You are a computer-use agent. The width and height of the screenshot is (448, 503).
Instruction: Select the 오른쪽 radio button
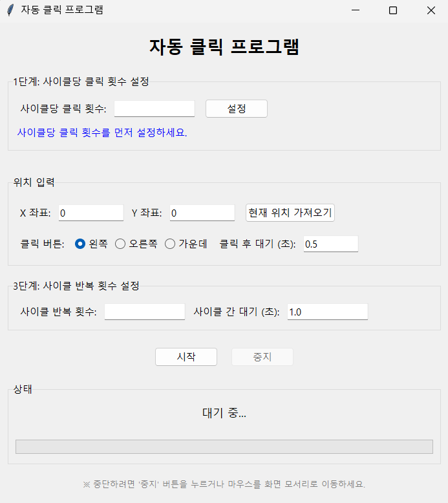point(120,244)
